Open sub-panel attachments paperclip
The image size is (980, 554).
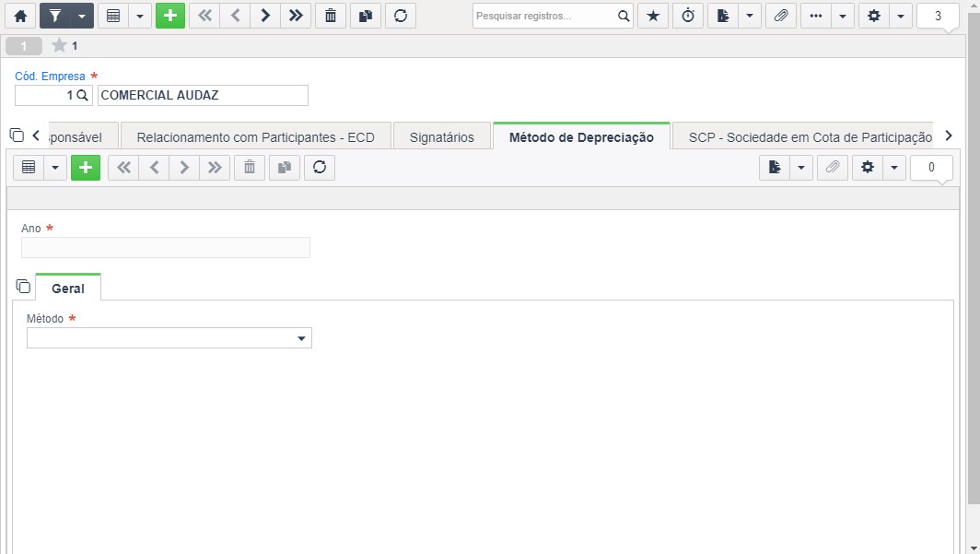pyautogui.click(x=833, y=167)
